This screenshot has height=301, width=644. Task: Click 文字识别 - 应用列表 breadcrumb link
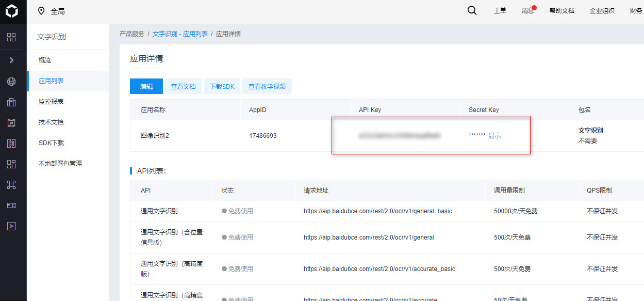click(180, 34)
